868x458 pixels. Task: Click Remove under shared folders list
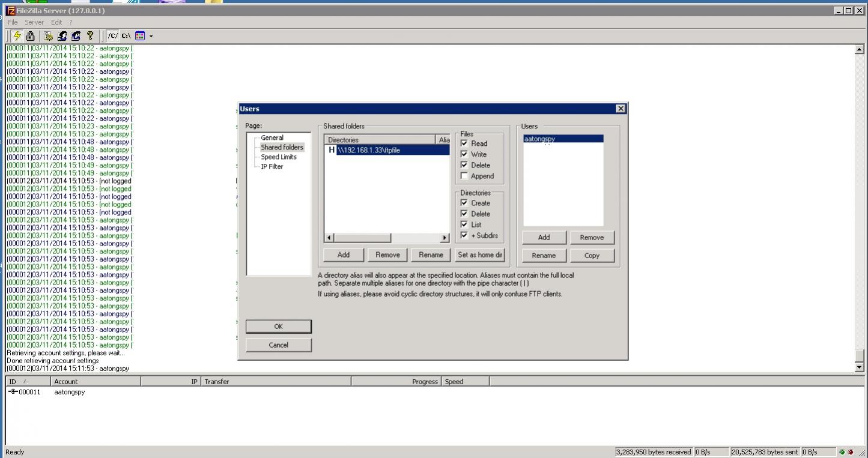[387, 255]
